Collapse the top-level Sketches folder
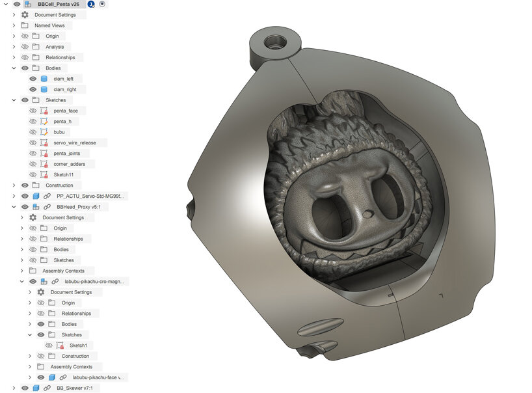532x393 pixels. [14, 100]
